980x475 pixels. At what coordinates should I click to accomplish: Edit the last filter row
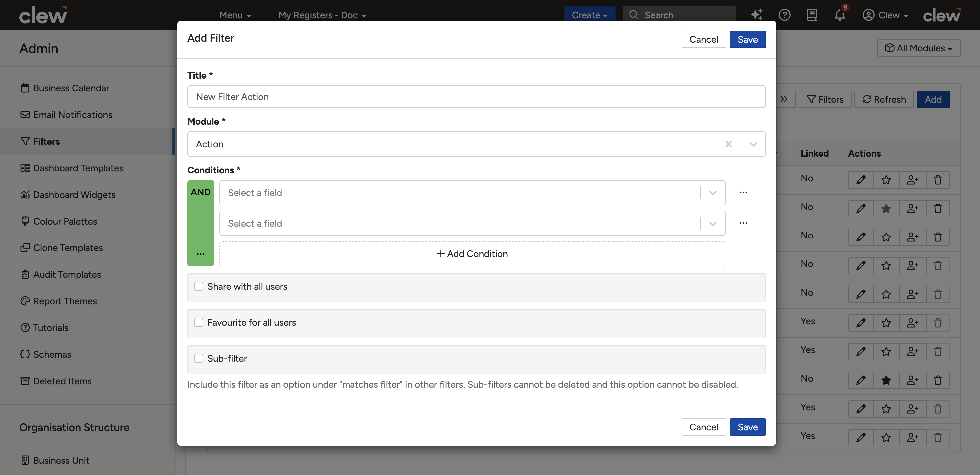point(861,437)
